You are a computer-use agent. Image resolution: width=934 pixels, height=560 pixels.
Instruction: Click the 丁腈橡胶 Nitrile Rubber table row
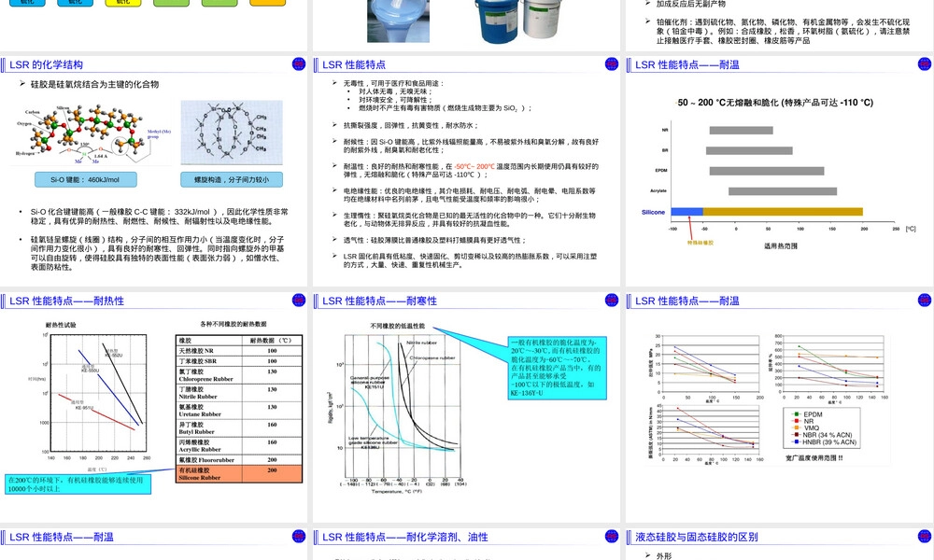(239, 393)
